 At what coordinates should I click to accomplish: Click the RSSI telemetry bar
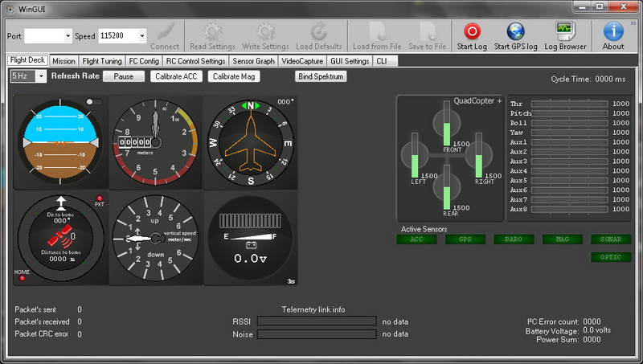point(317,321)
